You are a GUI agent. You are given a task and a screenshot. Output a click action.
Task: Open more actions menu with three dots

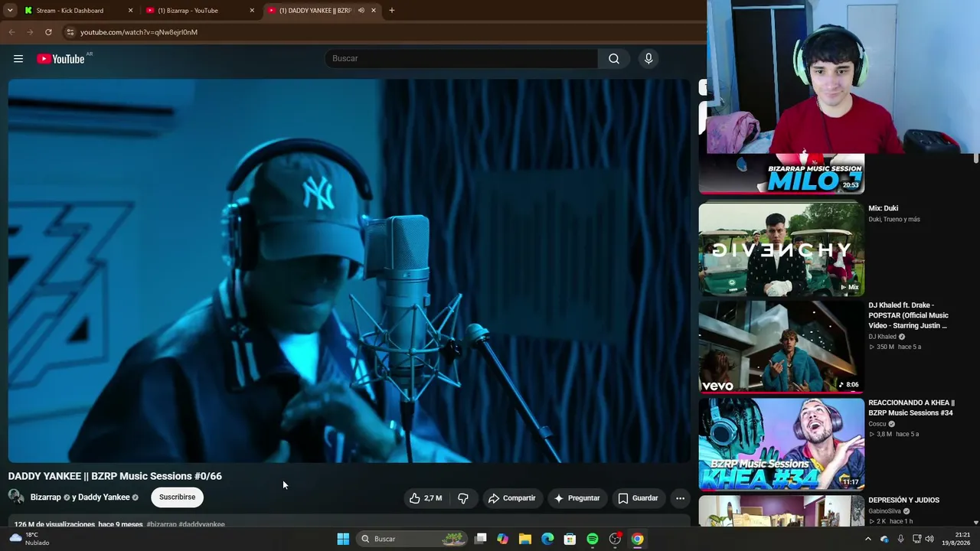click(x=680, y=498)
